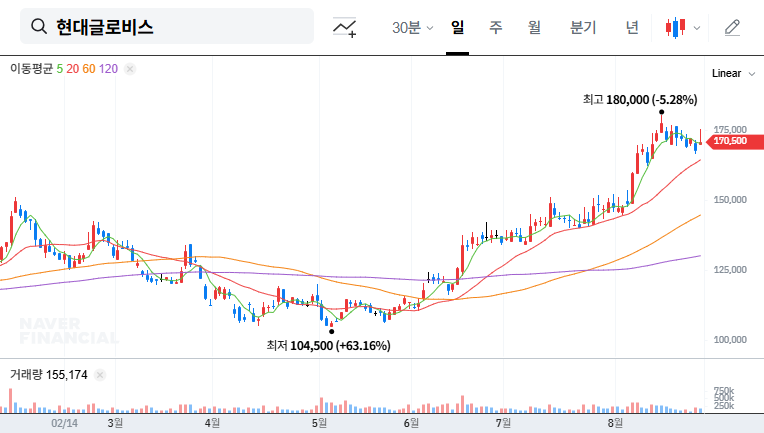Click the 02/14 date axis label
The width and height of the screenshot is (764, 433).
pos(64,423)
